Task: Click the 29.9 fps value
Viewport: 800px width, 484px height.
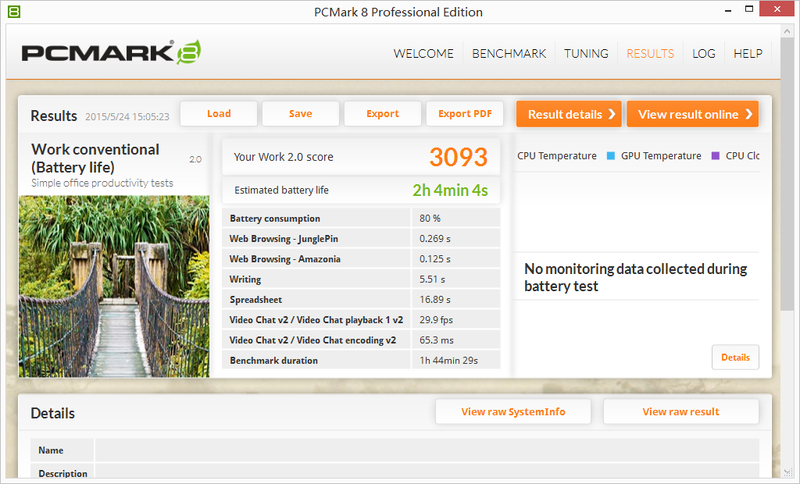Action: pos(436,320)
